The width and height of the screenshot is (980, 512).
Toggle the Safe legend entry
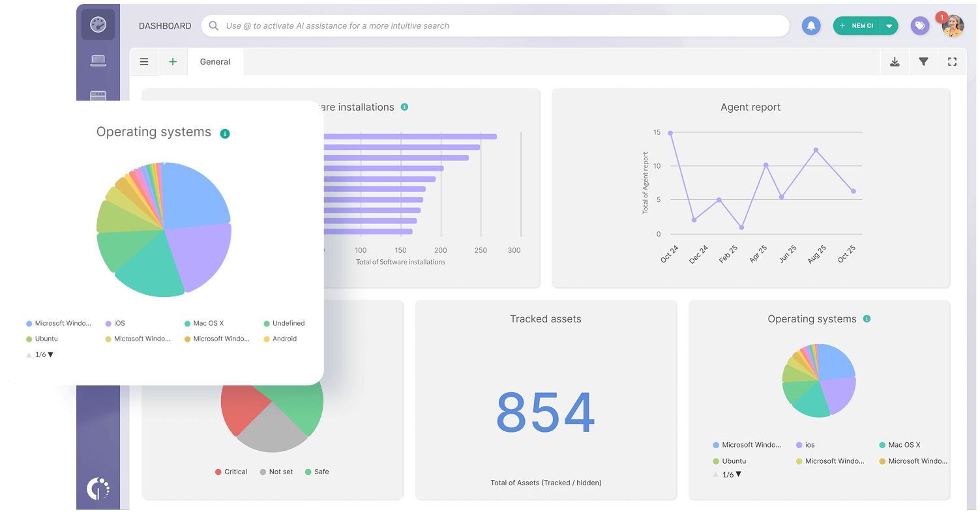coord(317,472)
